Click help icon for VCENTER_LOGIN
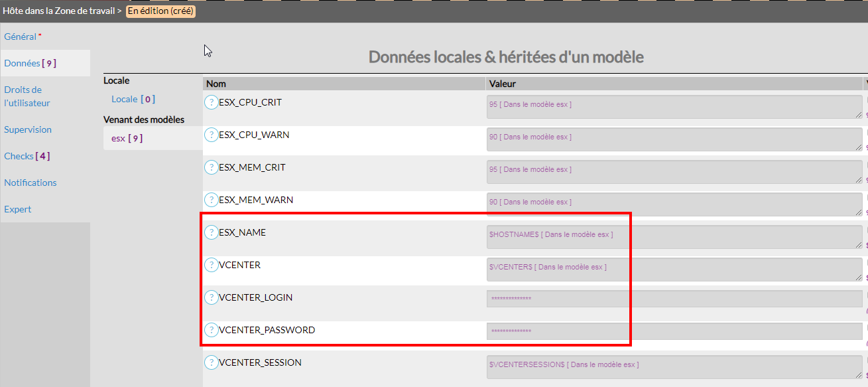868x387 pixels. tap(211, 297)
